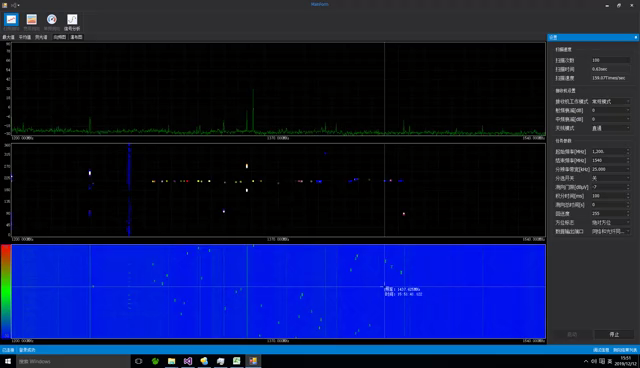The image size is (640, 368).
Task: Open the Windows Start menu
Action: click(x=8, y=361)
